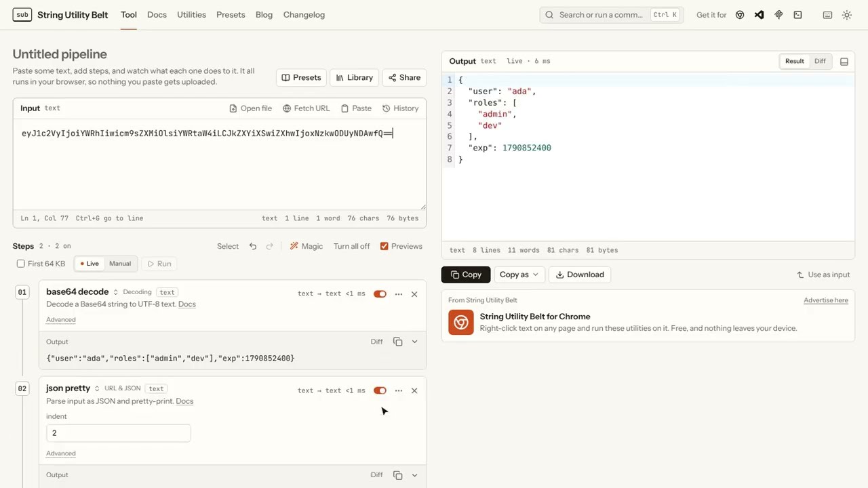Click the indent value field
The height and width of the screenshot is (488, 868).
pyautogui.click(x=119, y=433)
